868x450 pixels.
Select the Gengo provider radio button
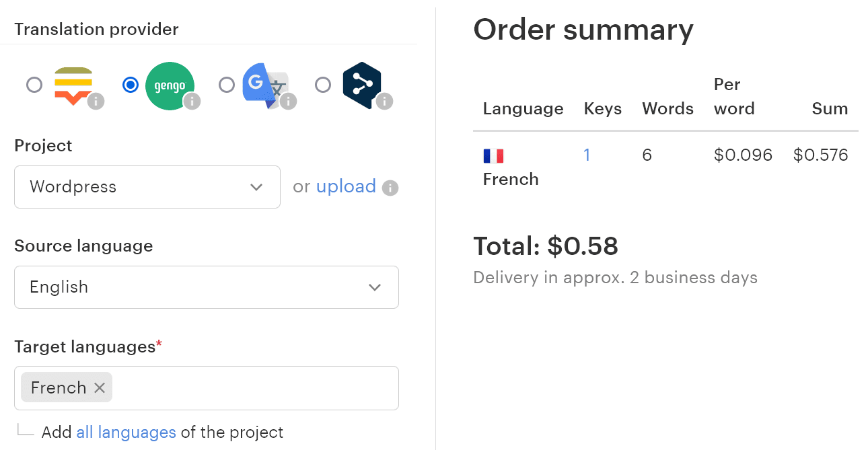131,85
